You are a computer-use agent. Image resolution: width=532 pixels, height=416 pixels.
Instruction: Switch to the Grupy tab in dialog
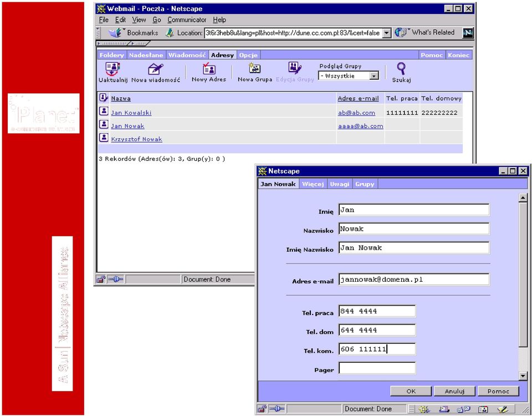365,184
